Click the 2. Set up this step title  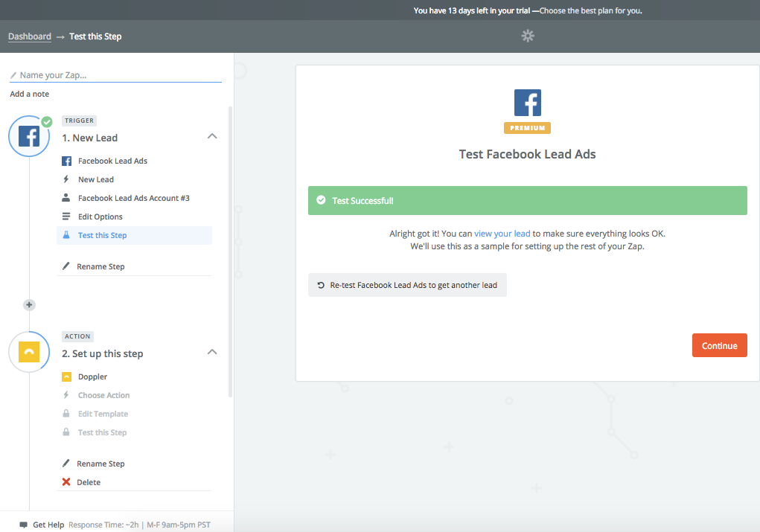102,353
